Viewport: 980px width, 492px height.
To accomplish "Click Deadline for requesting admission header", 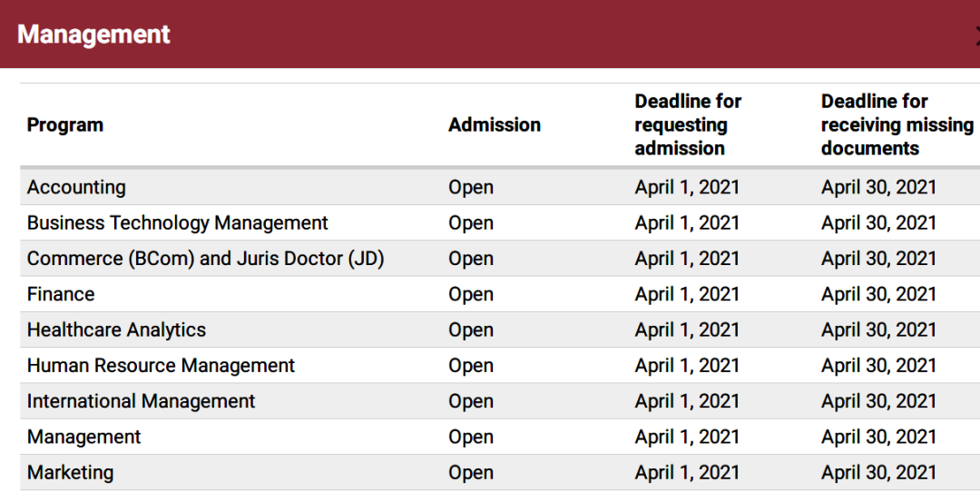I will point(688,125).
